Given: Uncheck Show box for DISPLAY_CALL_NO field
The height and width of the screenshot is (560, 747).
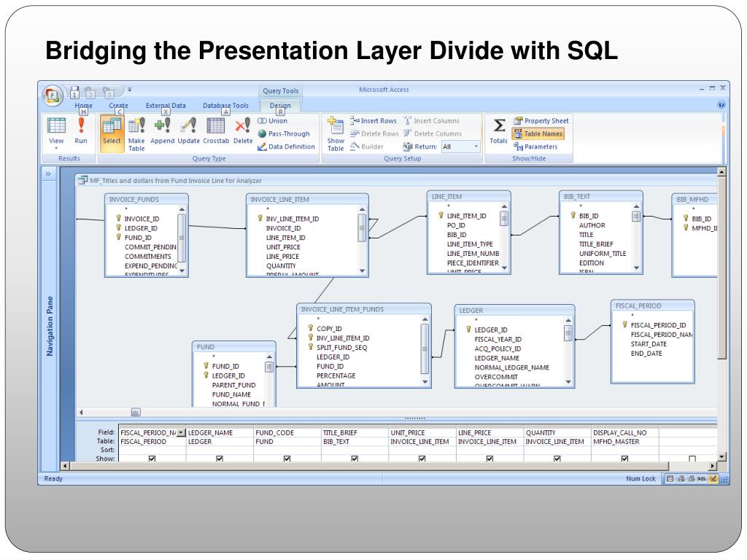Looking at the screenshot, I should (624, 459).
